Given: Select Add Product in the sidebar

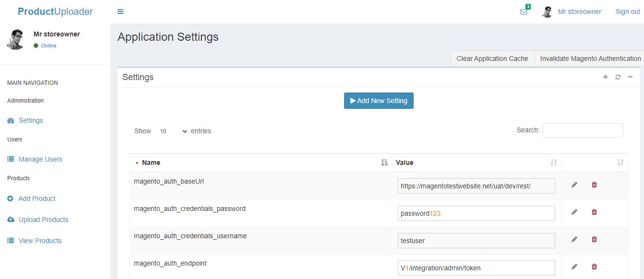Looking at the screenshot, I should click(37, 198).
